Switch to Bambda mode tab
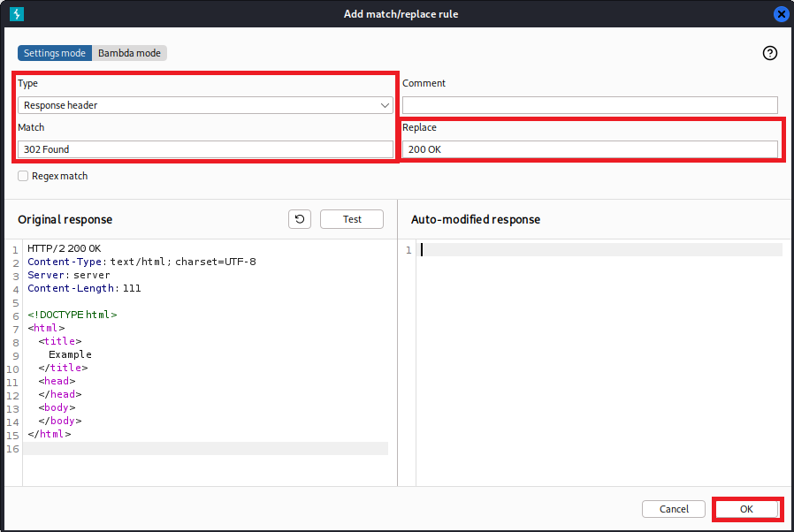 pos(129,53)
